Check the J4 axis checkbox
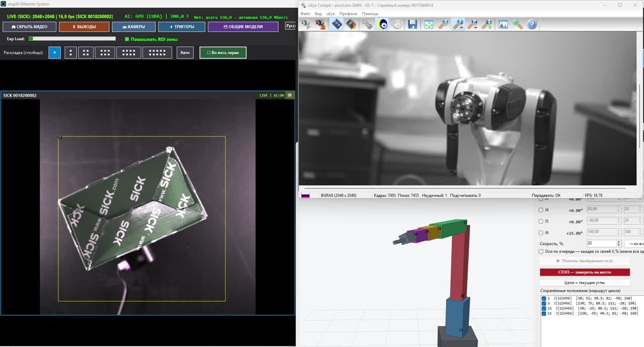The height and width of the screenshot is (347, 644). tap(541, 210)
